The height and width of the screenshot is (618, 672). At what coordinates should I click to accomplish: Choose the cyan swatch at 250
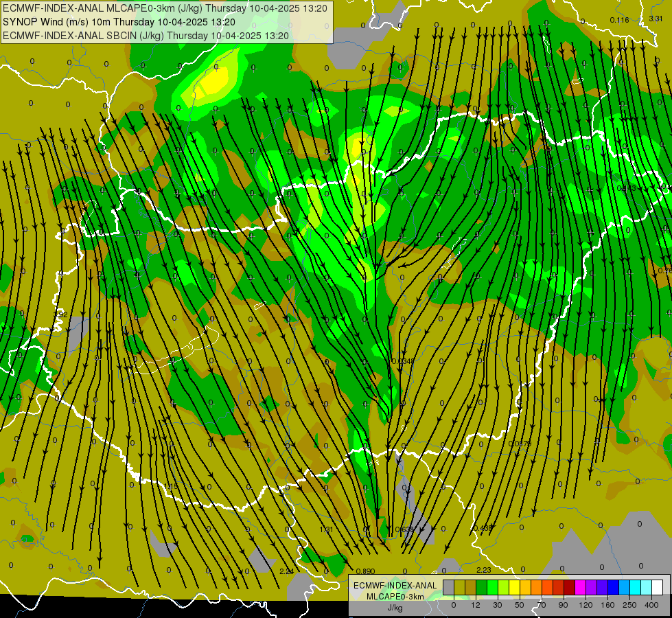coord(636,587)
